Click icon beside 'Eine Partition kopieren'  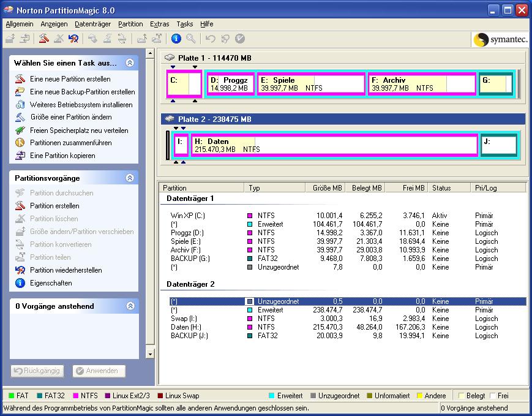pyautogui.click(x=20, y=156)
